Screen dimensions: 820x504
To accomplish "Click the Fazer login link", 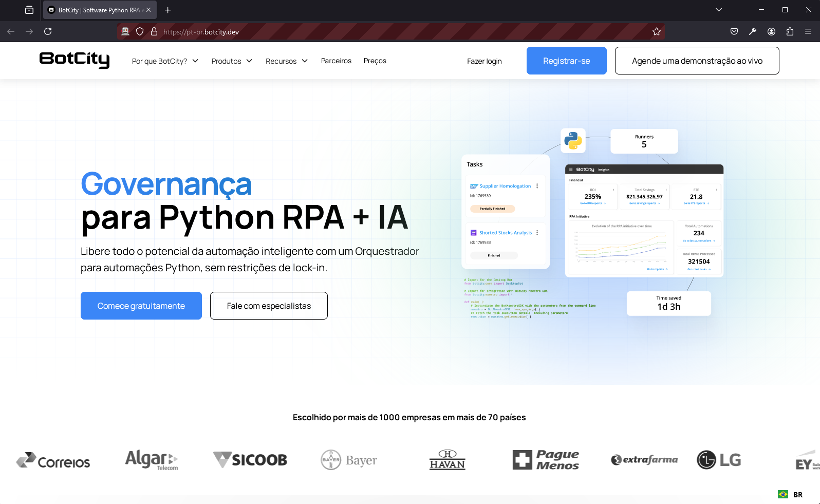I will click(484, 61).
